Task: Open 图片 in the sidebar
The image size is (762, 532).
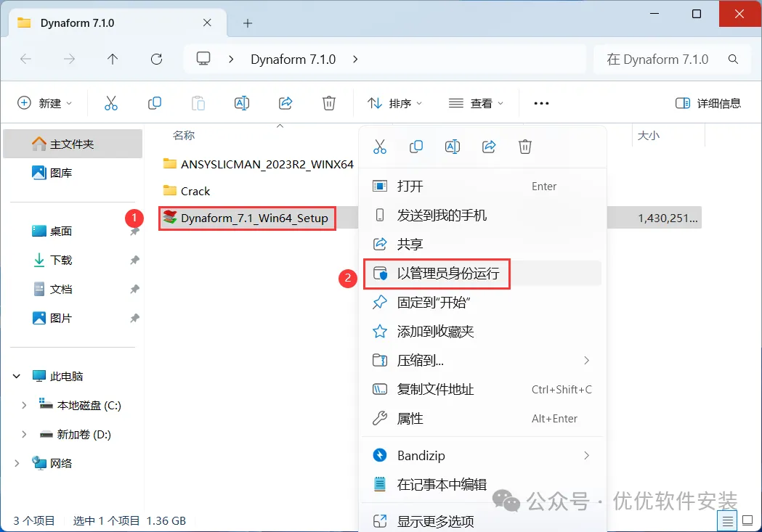Action: coord(73,319)
